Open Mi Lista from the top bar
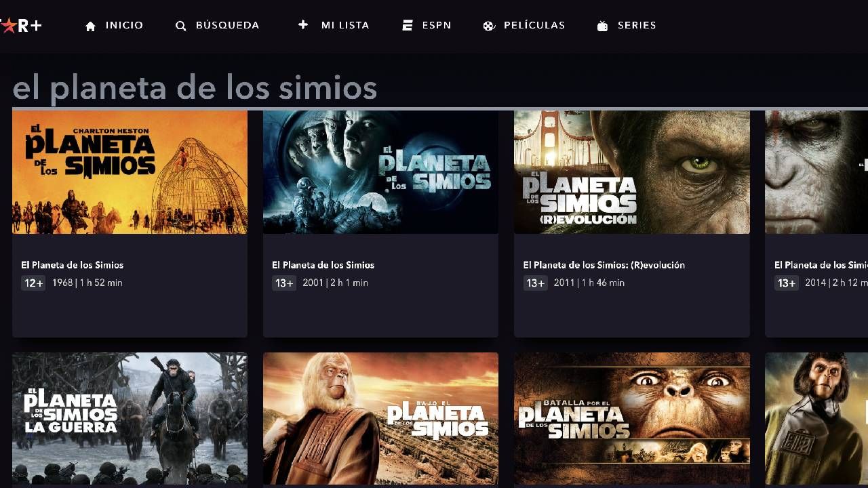This screenshot has height=488, width=868. (345, 25)
